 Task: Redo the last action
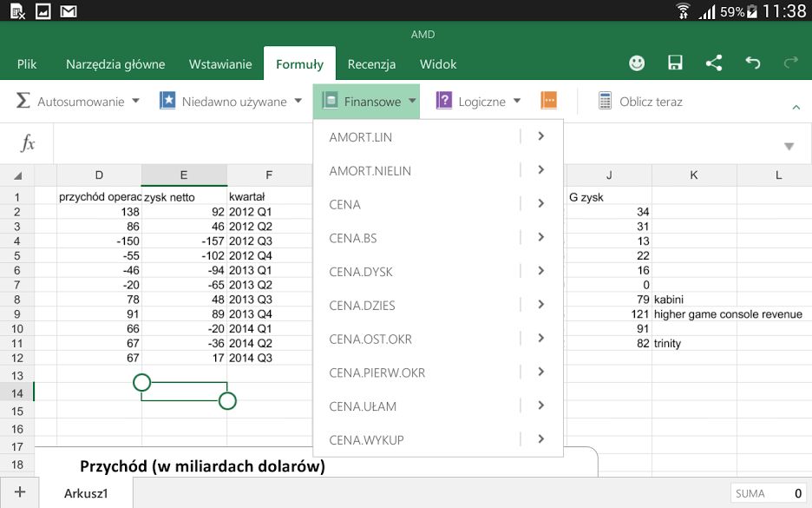789,63
